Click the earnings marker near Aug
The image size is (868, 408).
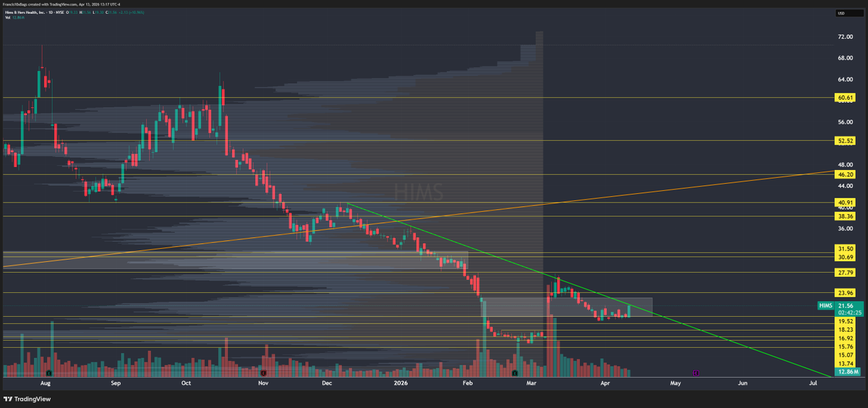pos(48,373)
